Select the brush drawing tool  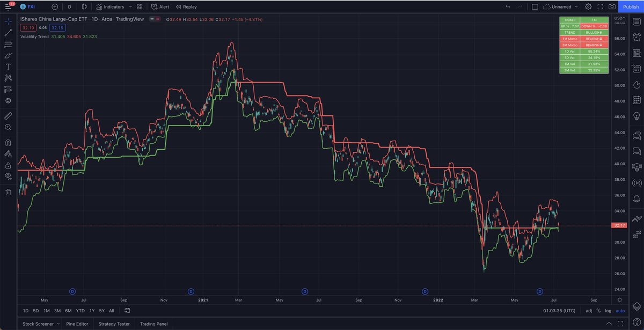8,55
